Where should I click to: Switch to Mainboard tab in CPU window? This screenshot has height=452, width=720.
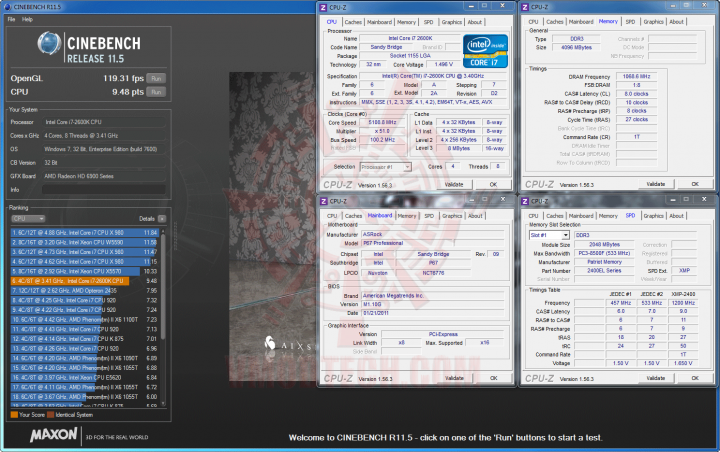coord(379,22)
